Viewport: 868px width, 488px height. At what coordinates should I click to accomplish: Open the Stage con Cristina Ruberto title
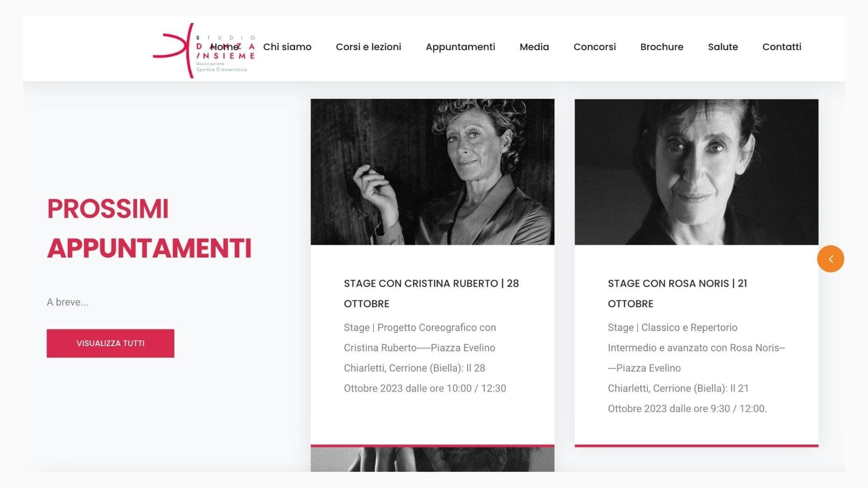(431, 293)
